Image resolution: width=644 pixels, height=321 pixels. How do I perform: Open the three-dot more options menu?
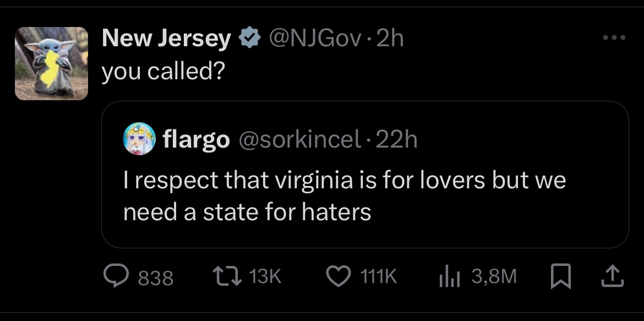[x=614, y=38]
